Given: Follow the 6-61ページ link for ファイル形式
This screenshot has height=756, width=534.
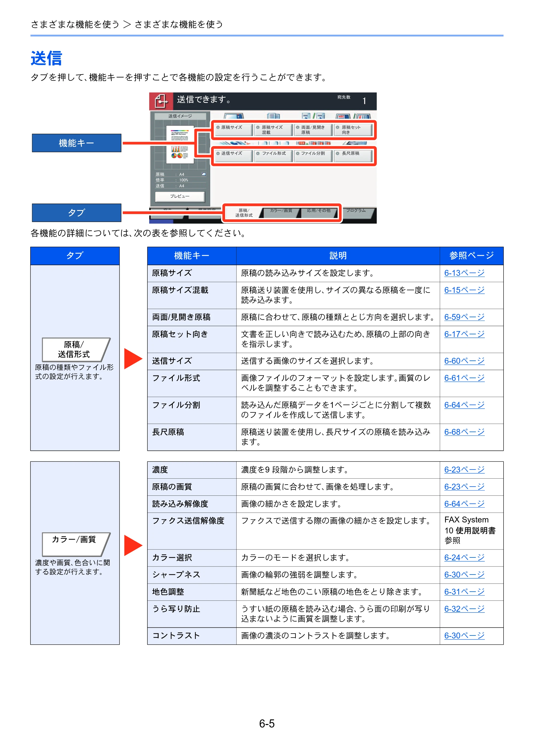Looking at the screenshot, I should tap(464, 378).
